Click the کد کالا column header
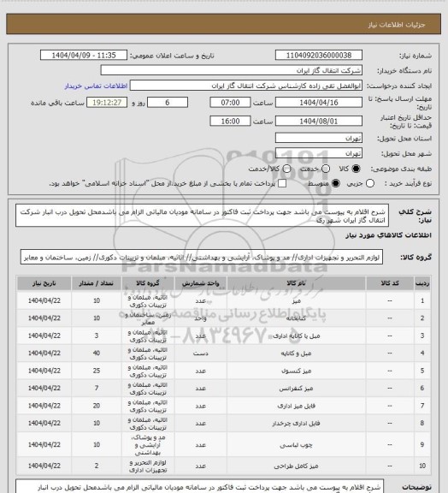 [x=390, y=283]
